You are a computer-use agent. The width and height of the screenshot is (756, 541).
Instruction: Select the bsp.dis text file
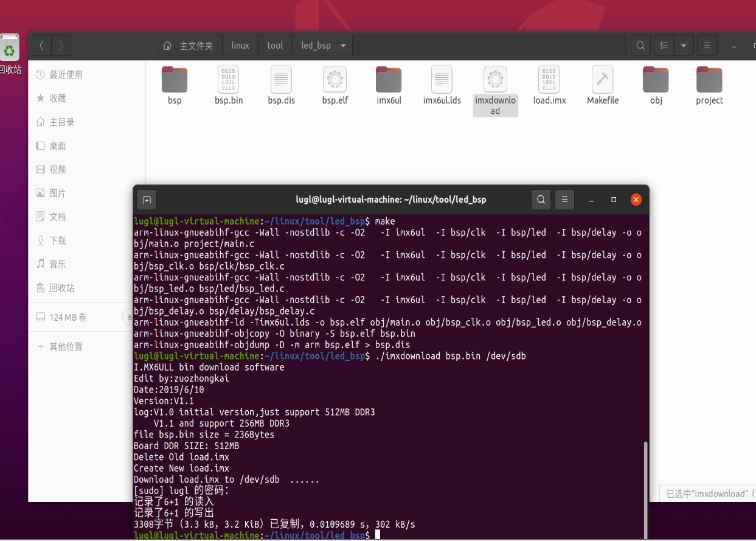(281, 80)
